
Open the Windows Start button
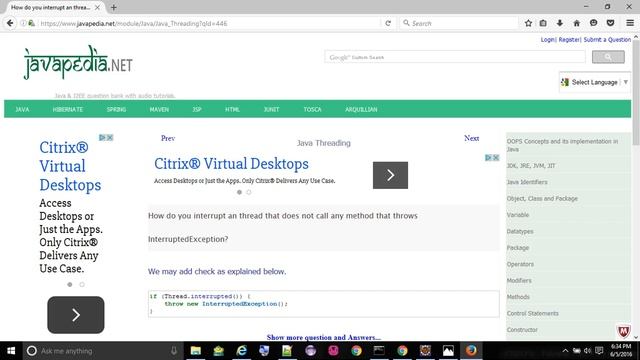tap(11, 351)
